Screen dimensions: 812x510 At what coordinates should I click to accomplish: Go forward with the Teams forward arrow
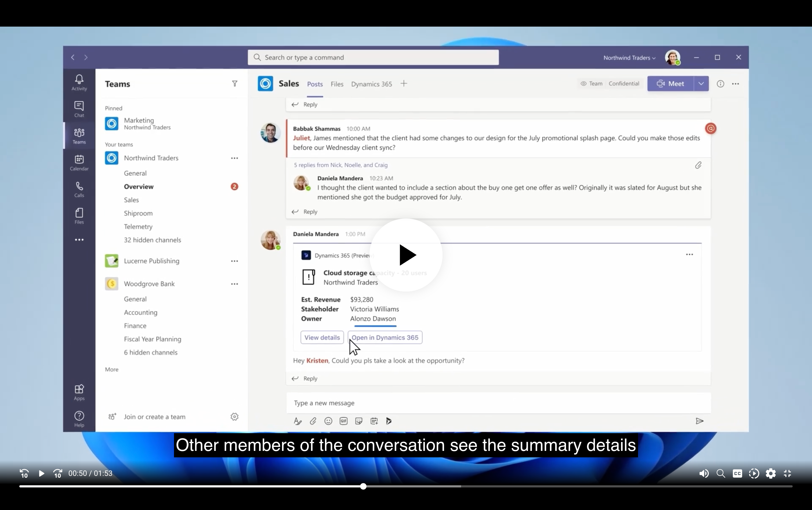(86, 57)
